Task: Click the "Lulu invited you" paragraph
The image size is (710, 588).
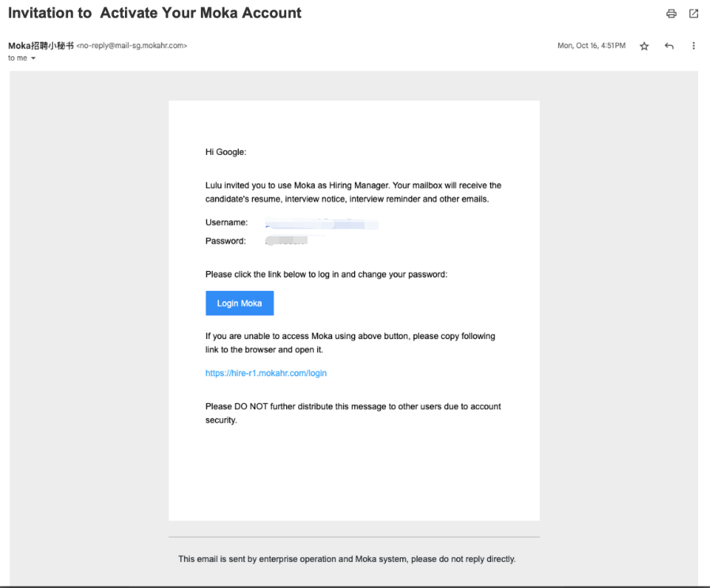Action: tap(353, 192)
